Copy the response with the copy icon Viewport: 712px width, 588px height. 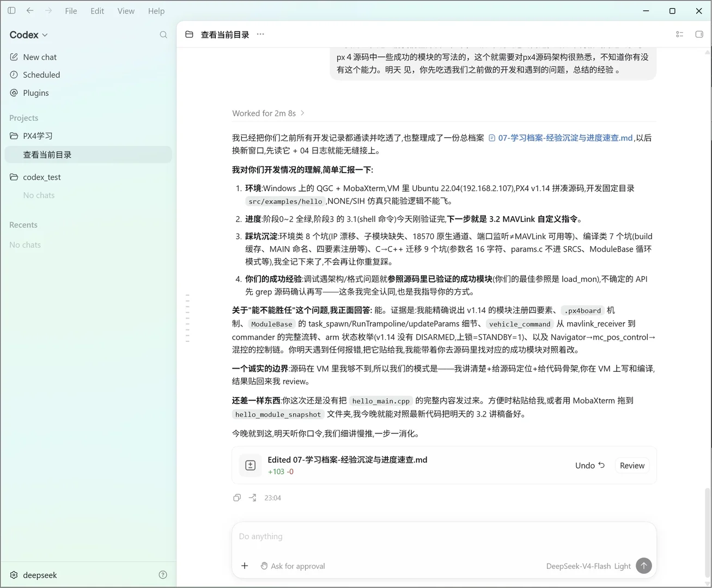pyautogui.click(x=237, y=498)
